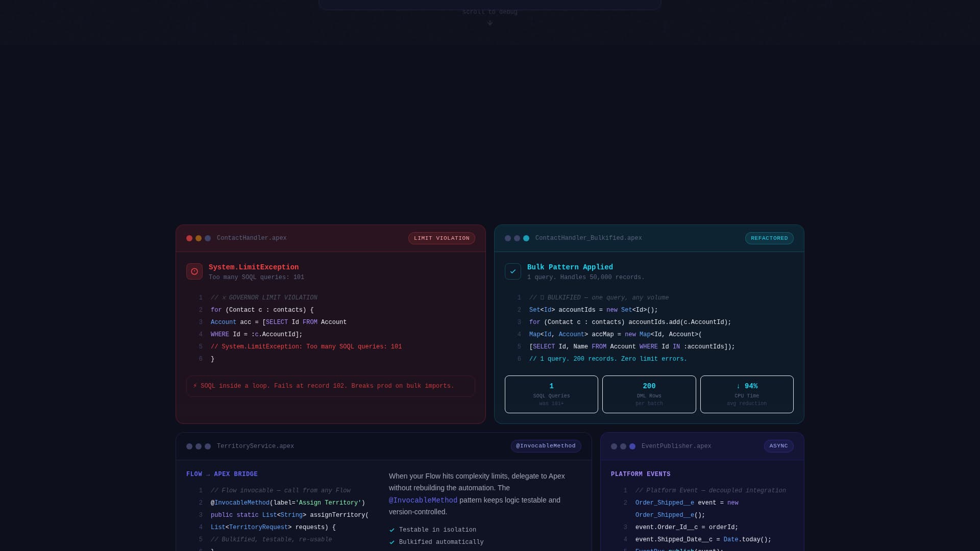Click the red traffic-light dot on ContactHandler.apex
The image size is (980, 551).
(189, 238)
